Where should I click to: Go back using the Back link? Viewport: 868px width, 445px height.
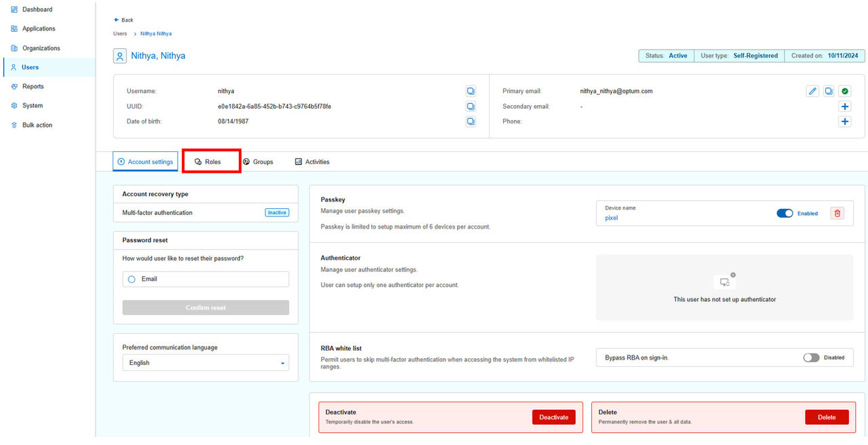[123, 20]
